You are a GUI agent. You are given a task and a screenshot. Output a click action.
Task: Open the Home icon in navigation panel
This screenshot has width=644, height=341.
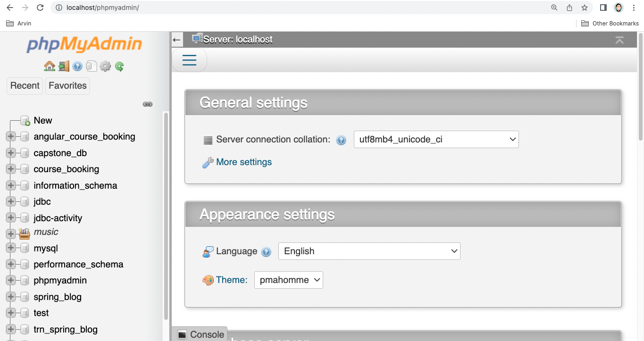[50, 66]
